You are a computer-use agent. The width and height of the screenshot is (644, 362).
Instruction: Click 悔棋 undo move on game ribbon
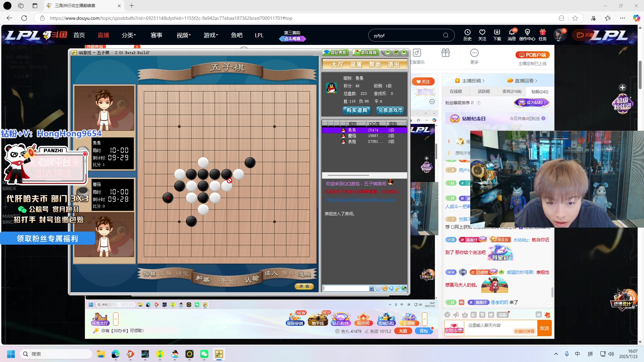point(150,274)
